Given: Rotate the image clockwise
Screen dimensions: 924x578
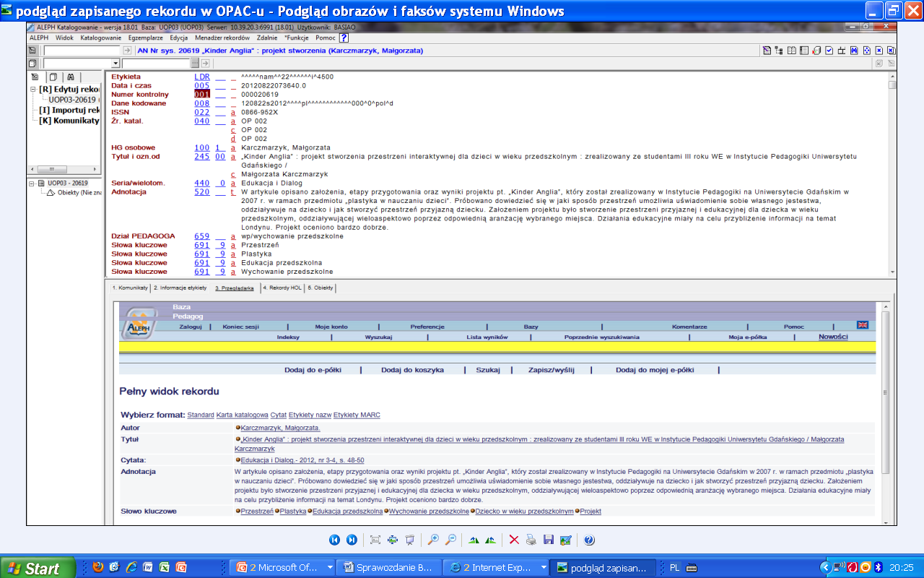Looking at the screenshot, I should (x=474, y=540).
